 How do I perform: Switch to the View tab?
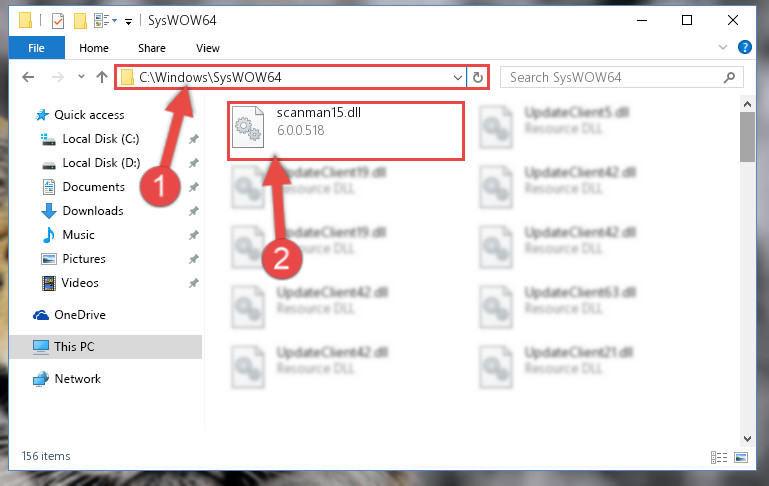tap(207, 48)
